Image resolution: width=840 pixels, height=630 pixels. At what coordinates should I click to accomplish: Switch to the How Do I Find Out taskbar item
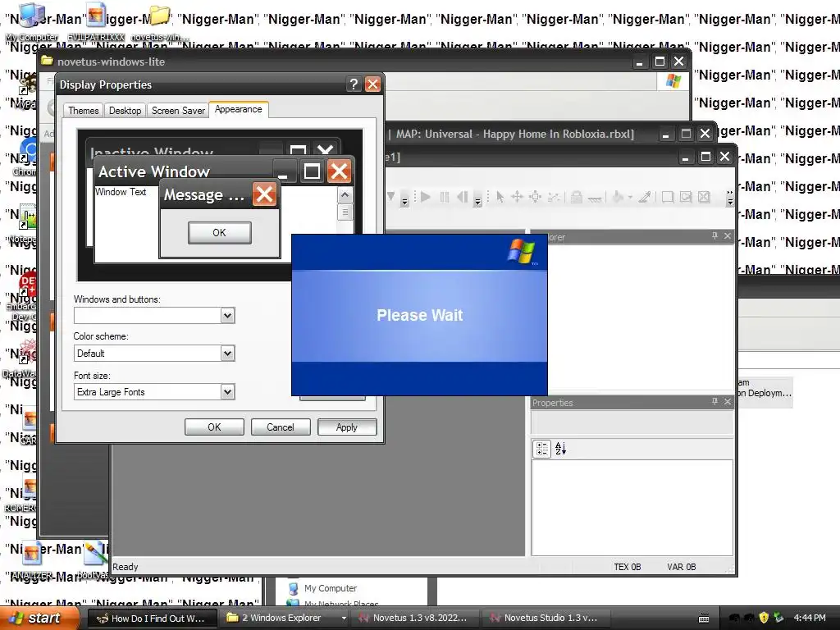tap(152, 619)
